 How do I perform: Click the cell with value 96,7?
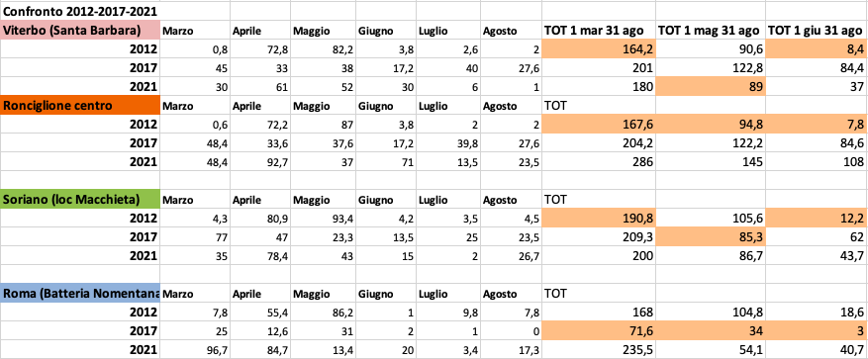click(x=194, y=350)
